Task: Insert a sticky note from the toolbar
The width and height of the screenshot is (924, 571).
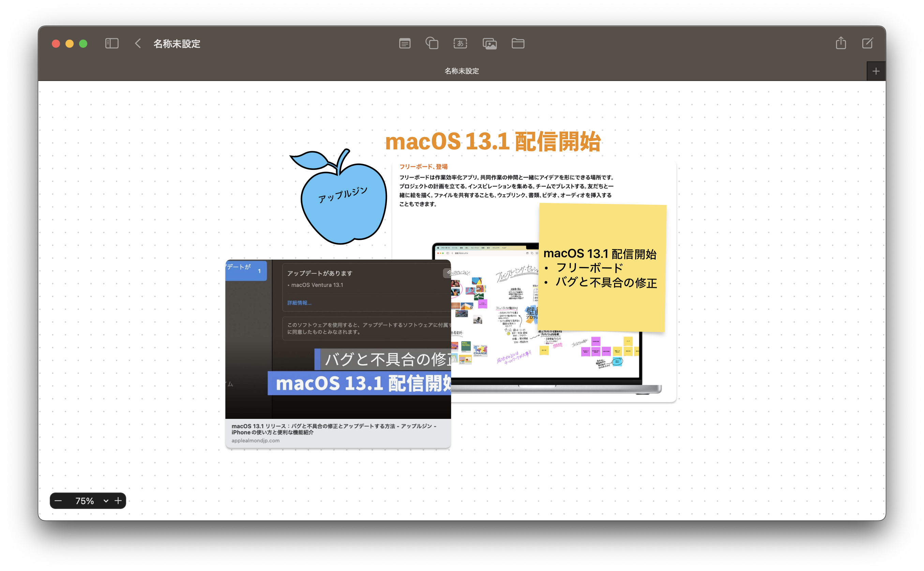Action: click(x=405, y=43)
